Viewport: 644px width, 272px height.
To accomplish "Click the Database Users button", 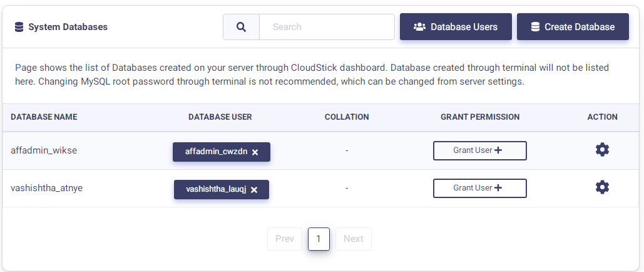I will (456, 27).
